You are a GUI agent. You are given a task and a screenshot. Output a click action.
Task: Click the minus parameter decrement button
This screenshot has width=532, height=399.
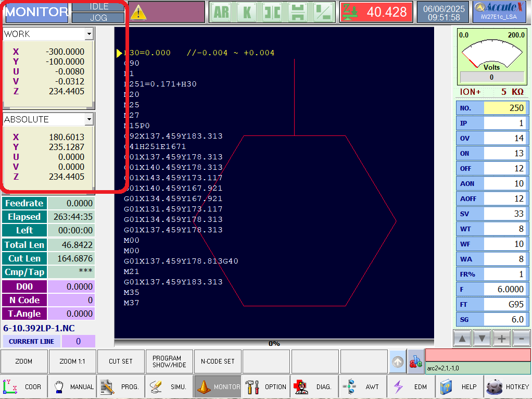click(x=521, y=338)
